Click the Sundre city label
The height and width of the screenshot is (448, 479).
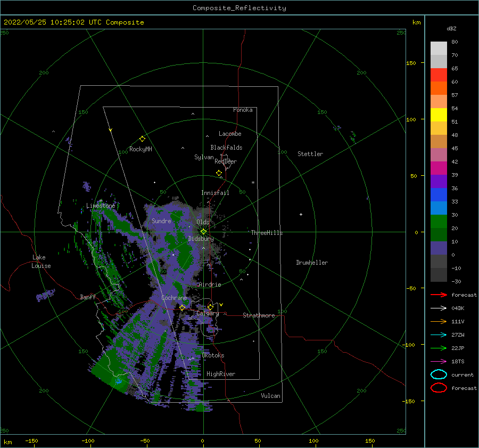[161, 221]
